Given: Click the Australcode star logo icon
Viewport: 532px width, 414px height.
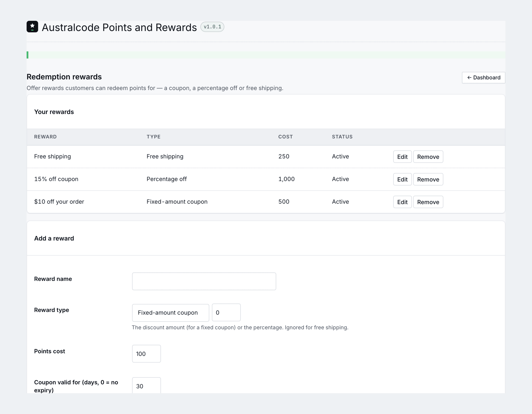Looking at the screenshot, I should coord(32,27).
